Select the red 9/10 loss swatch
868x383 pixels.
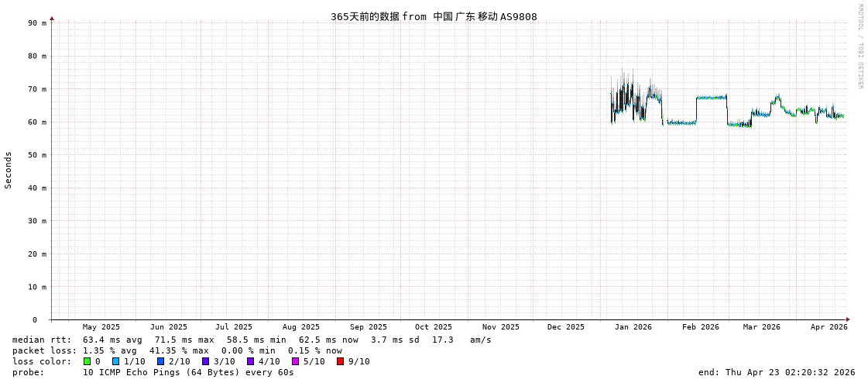[x=340, y=361]
